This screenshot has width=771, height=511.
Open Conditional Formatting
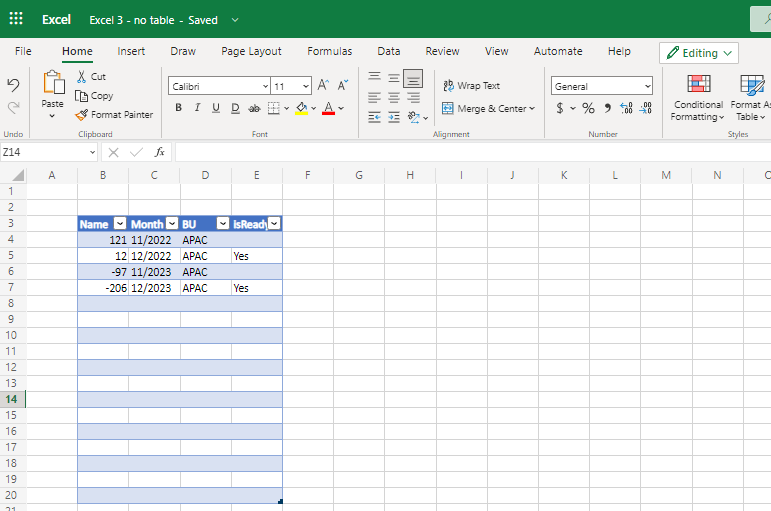click(697, 98)
